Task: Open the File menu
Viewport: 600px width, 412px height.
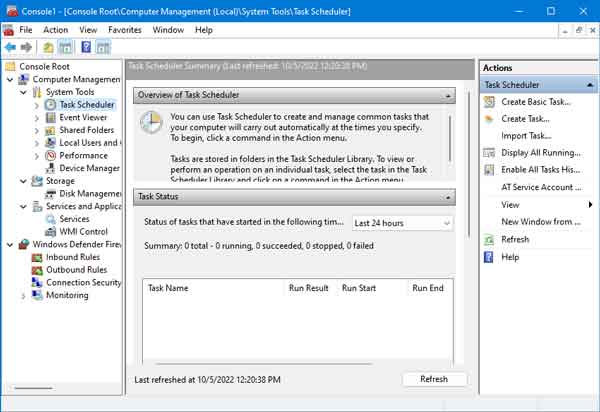Action: pos(26,30)
